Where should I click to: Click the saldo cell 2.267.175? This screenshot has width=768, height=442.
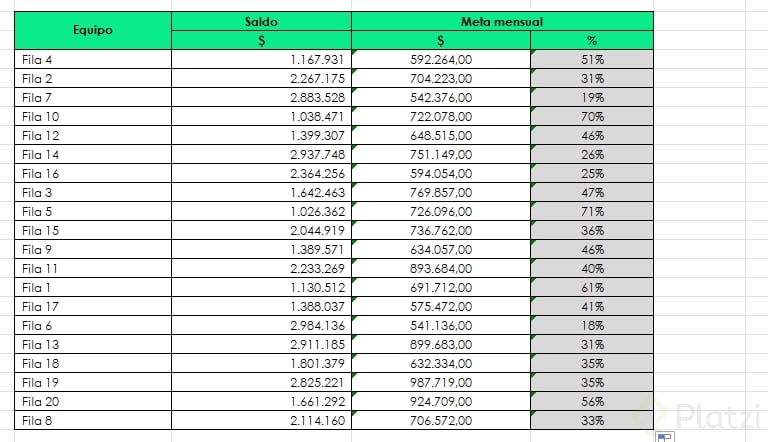[x=261, y=78]
